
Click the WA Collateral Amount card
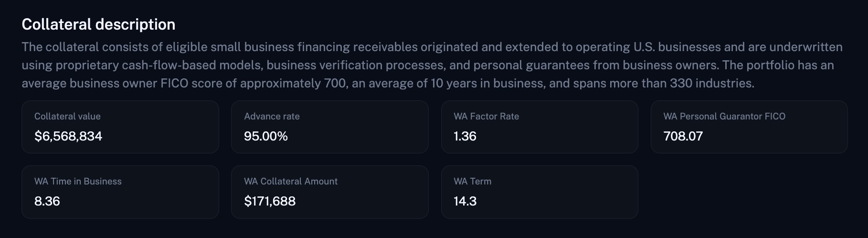click(330, 192)
